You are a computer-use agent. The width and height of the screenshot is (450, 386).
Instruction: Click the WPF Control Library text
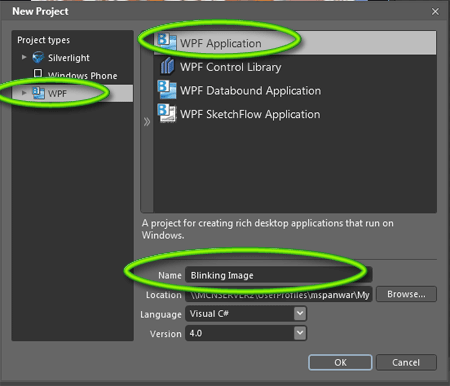[231, 67]
